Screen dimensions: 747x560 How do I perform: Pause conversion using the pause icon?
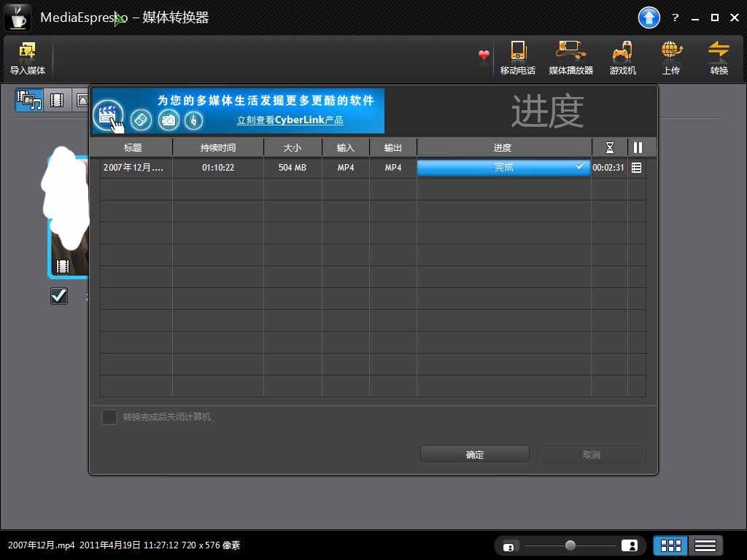638,148
